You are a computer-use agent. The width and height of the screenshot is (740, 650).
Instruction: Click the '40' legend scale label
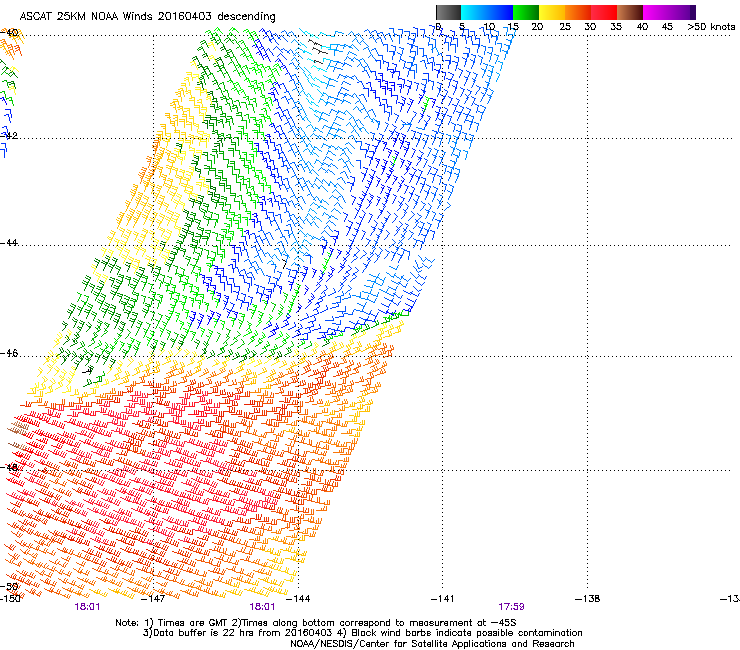[x=642, y=26]
